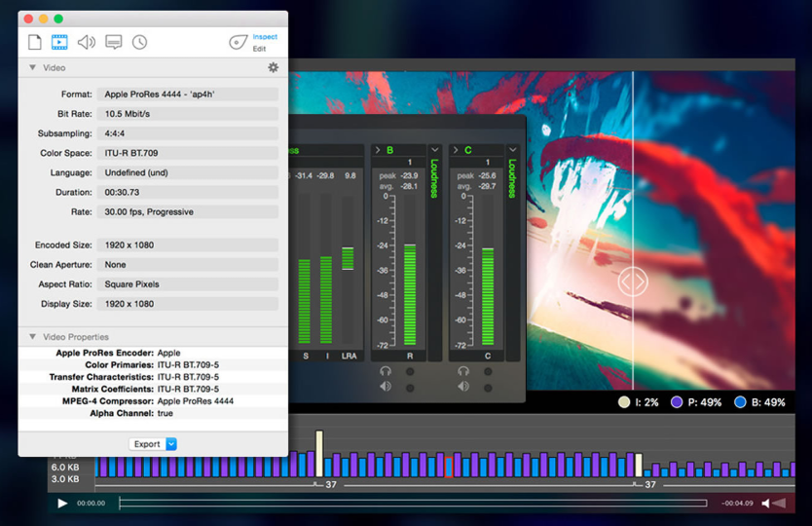Toggle the solo dot beside channel C headphones
812x526 pixels.
click(x=487, y=371)
